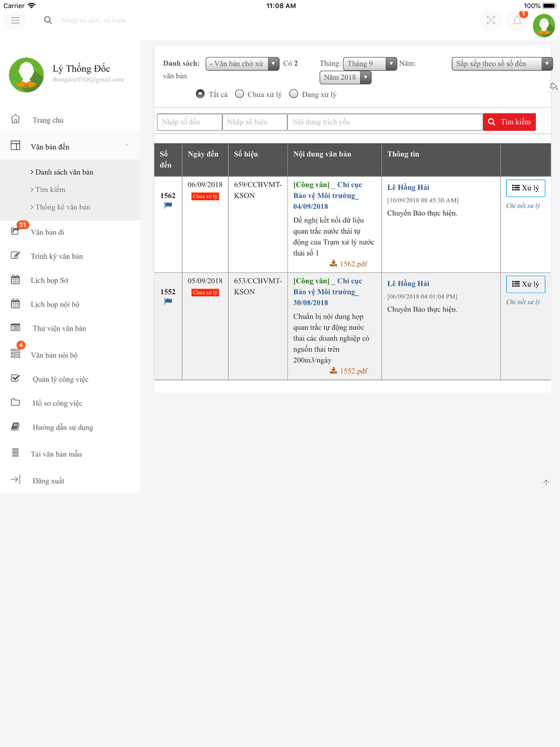
Task: Click the Hồ sơ công việc folder icon
Action: pos(16,402)
